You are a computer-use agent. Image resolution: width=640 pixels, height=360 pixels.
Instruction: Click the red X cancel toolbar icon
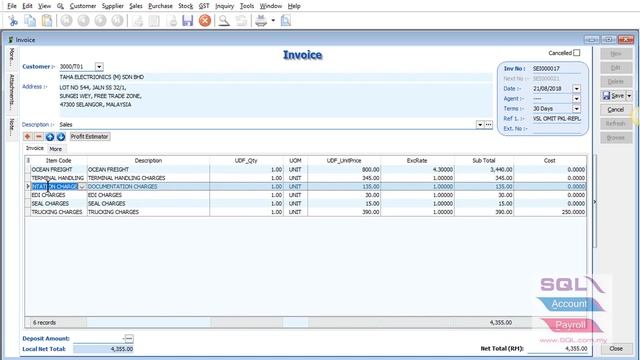tap(205, 20)
